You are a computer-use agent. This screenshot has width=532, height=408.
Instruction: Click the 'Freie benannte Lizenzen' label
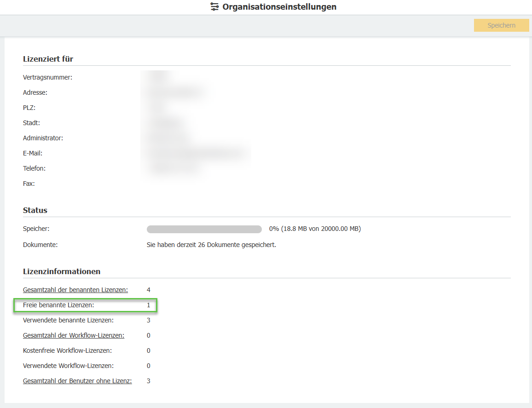click(x=59, y=305)
